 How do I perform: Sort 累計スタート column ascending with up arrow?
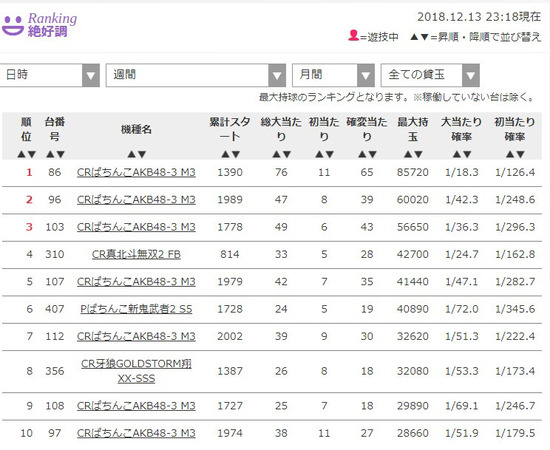(225, 154)
